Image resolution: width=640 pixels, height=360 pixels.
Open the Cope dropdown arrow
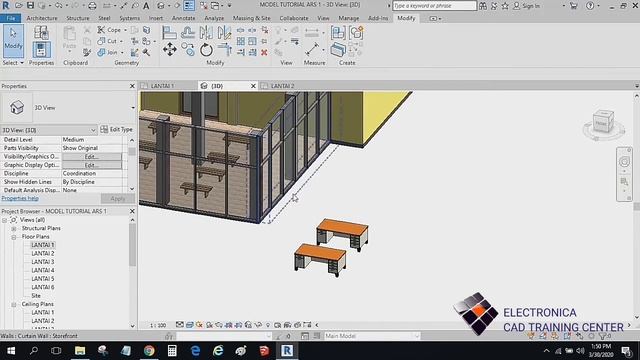125,30
